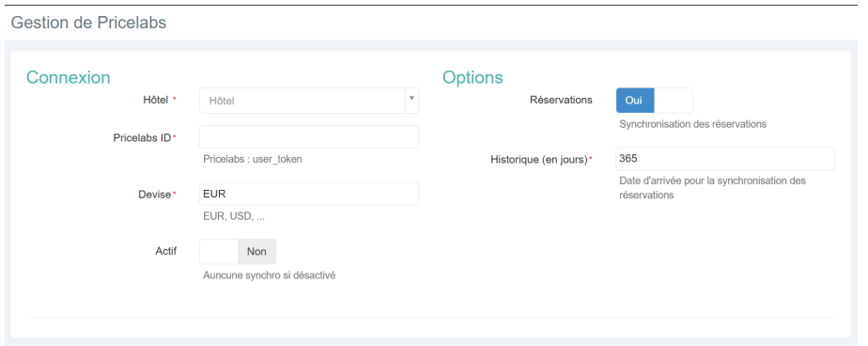Click 'Auncune synchro si désactivé' help text
The width and height of the screenshot is (868, 346).
(x=269, y=275)
